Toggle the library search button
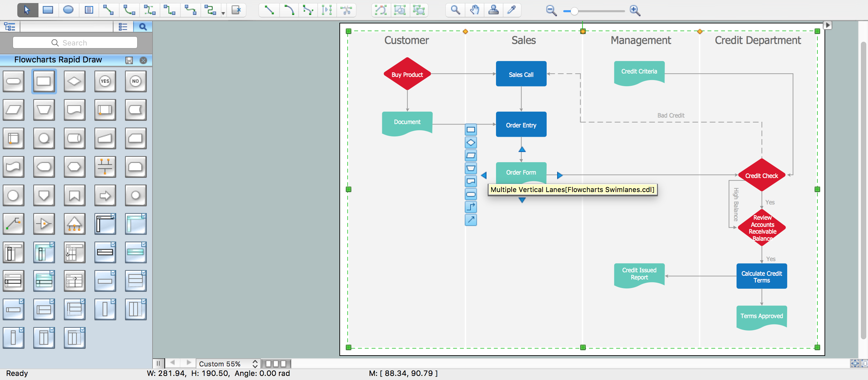Viewport: 868px width, 380px height. [143, 26]
